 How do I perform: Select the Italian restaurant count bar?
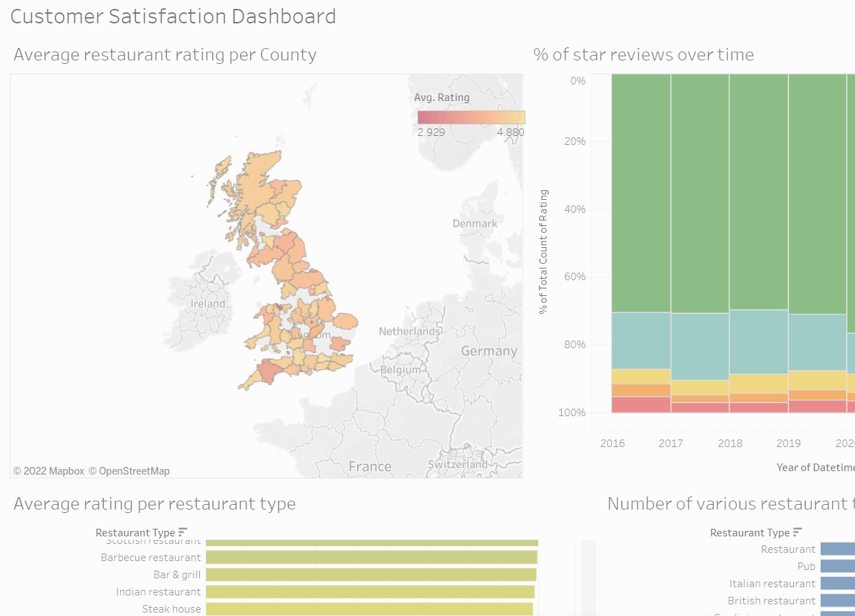coord(837,583)
